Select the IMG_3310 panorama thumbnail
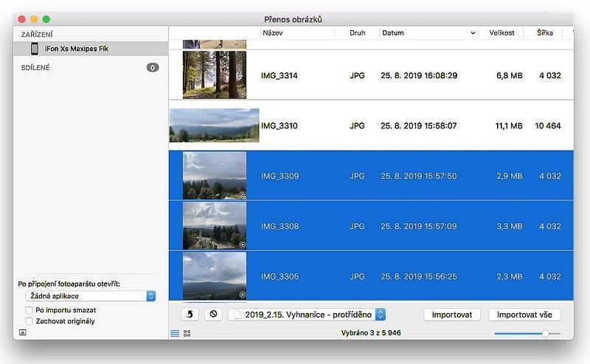This screenshot has height=364, width=590. (x=215, y=125)
